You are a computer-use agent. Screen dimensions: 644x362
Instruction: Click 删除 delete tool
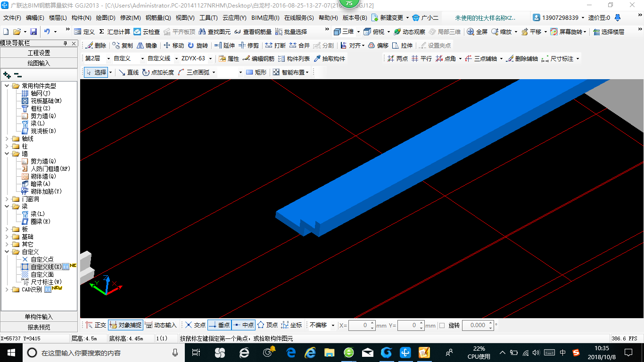pos(96,45)
